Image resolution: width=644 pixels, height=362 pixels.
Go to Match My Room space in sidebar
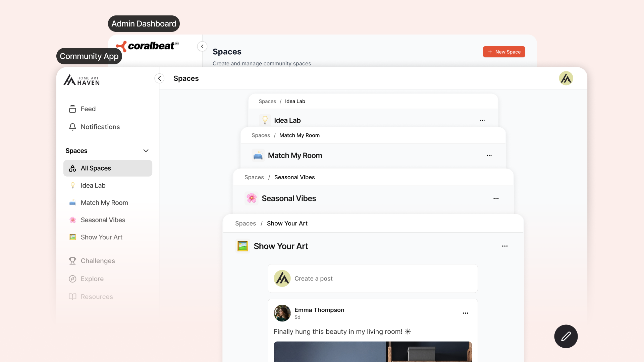click(104, 203)
